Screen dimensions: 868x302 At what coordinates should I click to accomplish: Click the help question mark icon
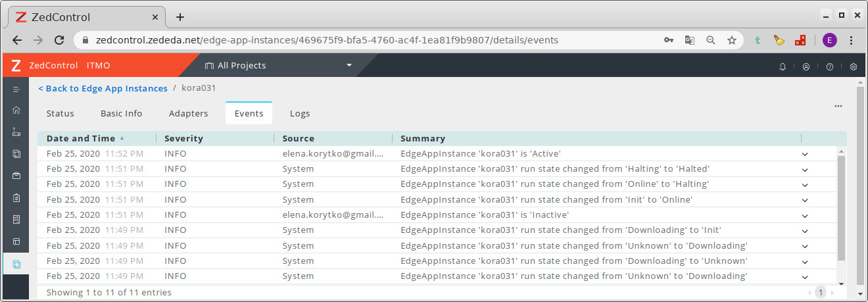pos(830,66)
